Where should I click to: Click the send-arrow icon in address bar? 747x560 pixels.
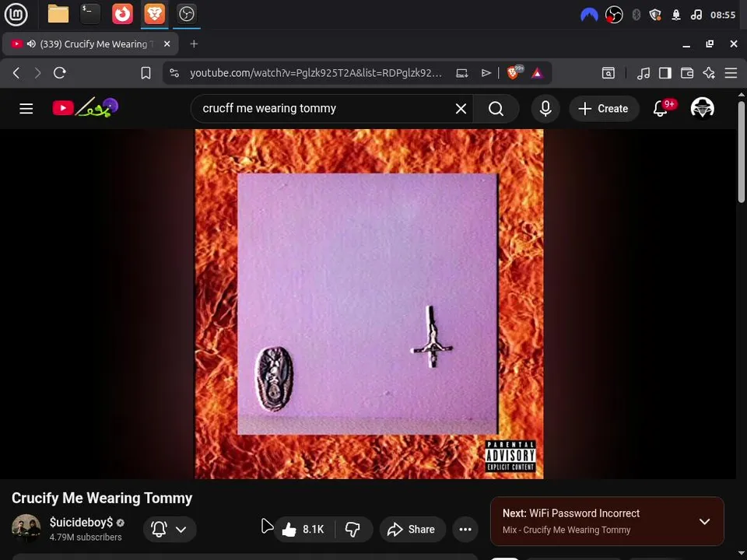point(486,73)
